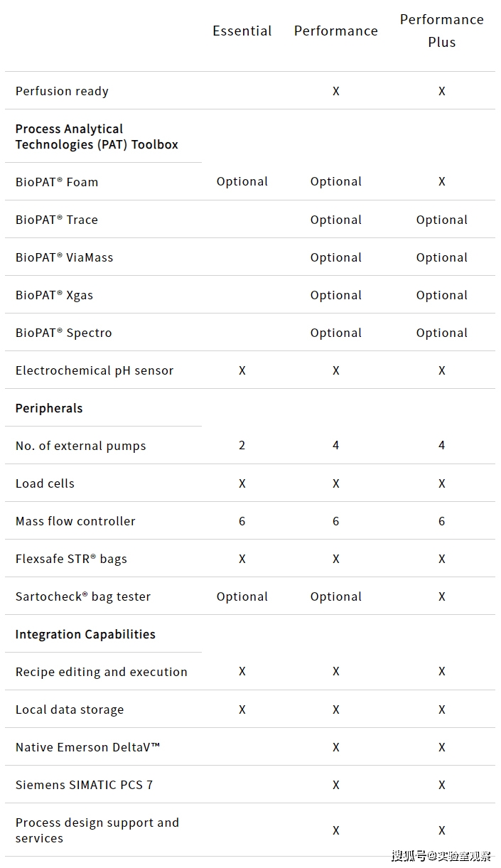Viewport: 501px width, 868px height.
Task: Click the Electrochemical pH sensor label
Action: (x=95, y=370)
